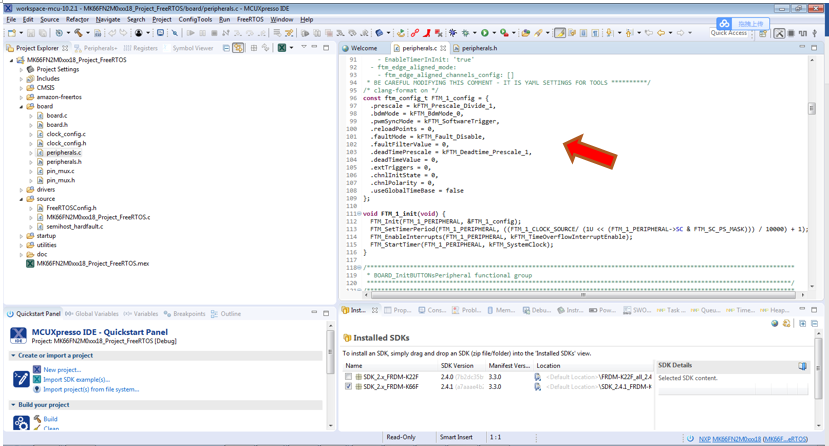
Task: Click the 'Import SDK example(s)...' link
Action: point(76,380)
